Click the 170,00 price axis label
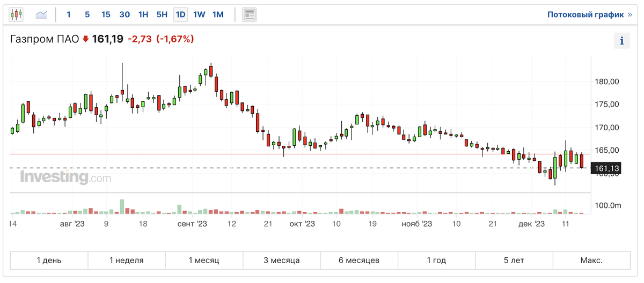644x283 pixels. [x=608, y=128]
